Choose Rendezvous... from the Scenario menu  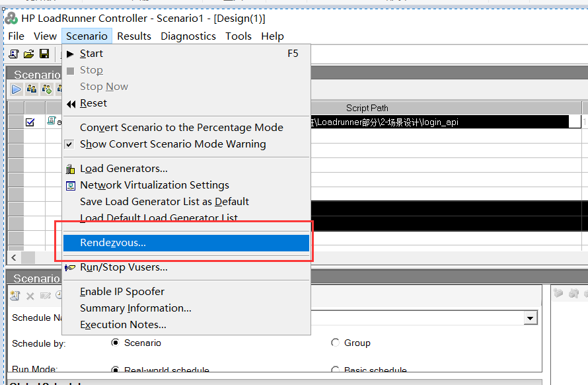point(113,243)
